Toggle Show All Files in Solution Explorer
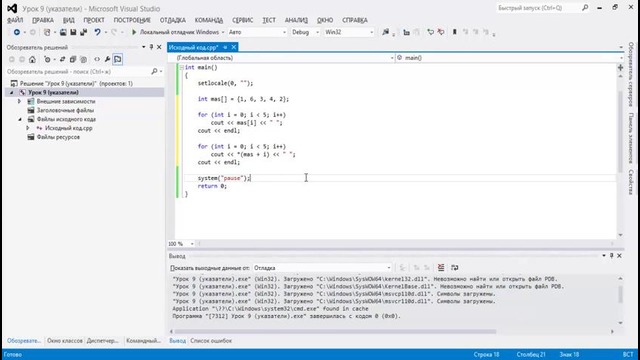 pyautogui.click(x=83, y=60)
